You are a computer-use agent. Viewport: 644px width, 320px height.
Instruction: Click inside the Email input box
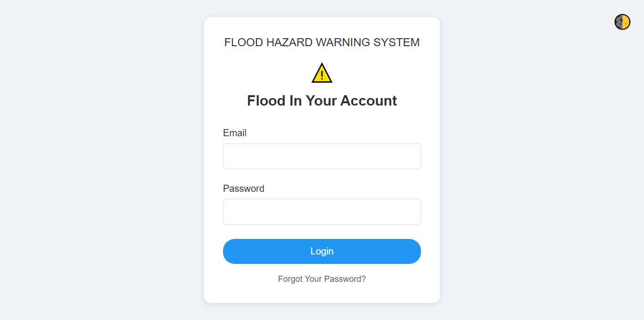[322, 156]
